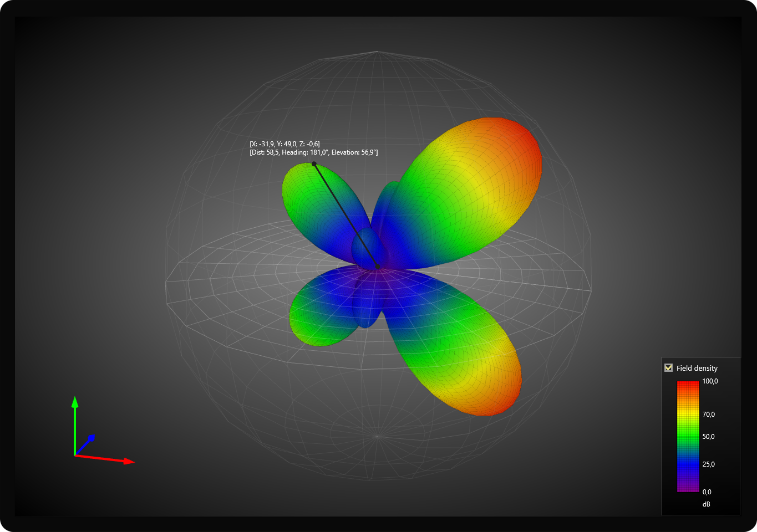Click the 25,0 legend scale label
This screenshot has height=532, width=757.
point(708,464)
